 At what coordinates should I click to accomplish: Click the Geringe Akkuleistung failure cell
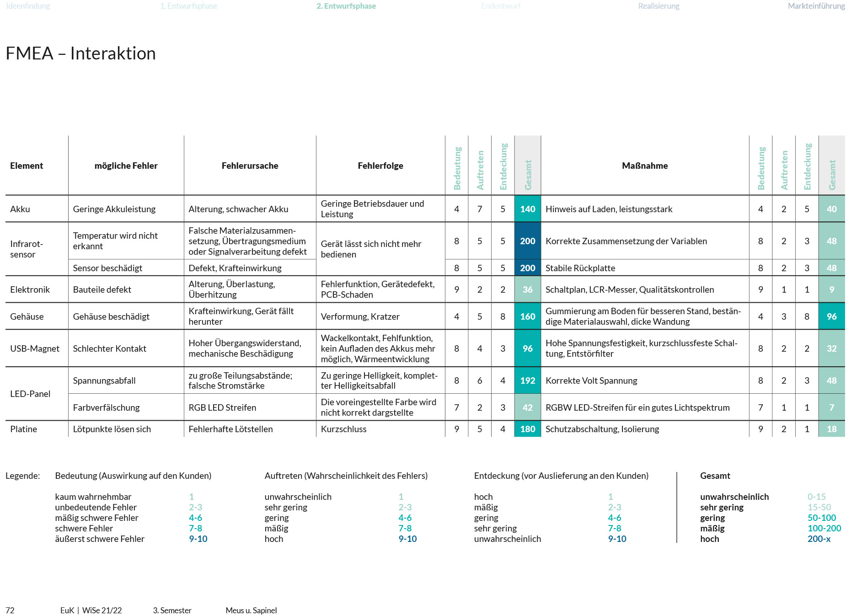tap(114, 209)
